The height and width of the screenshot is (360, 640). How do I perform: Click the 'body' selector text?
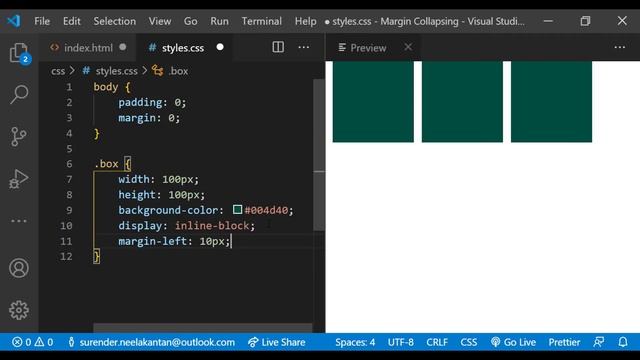point(106,87)
